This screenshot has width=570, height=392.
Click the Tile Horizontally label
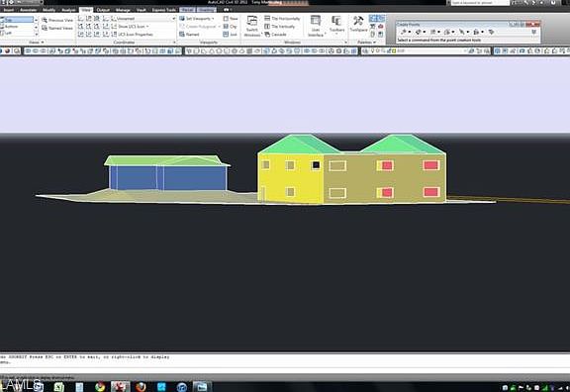(286, 18)
